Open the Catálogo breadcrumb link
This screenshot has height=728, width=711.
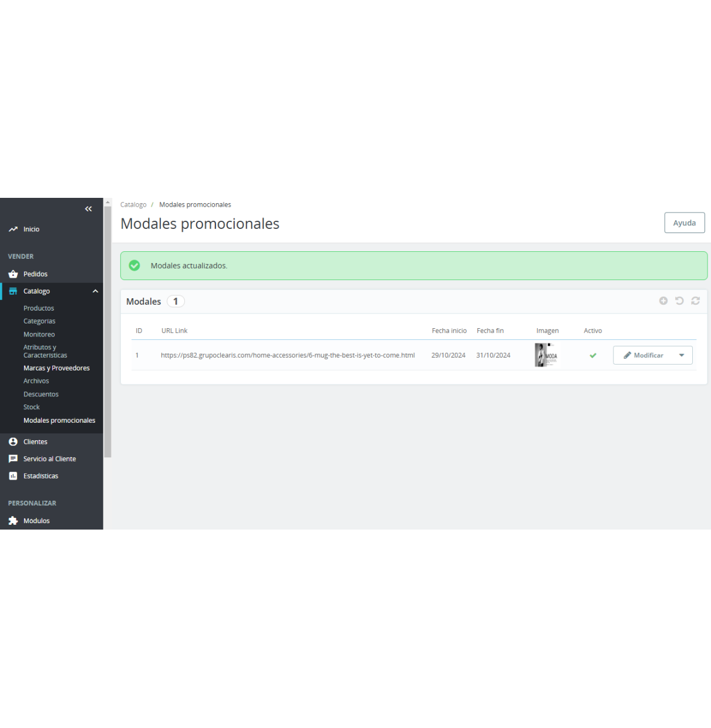coord(133,204)
